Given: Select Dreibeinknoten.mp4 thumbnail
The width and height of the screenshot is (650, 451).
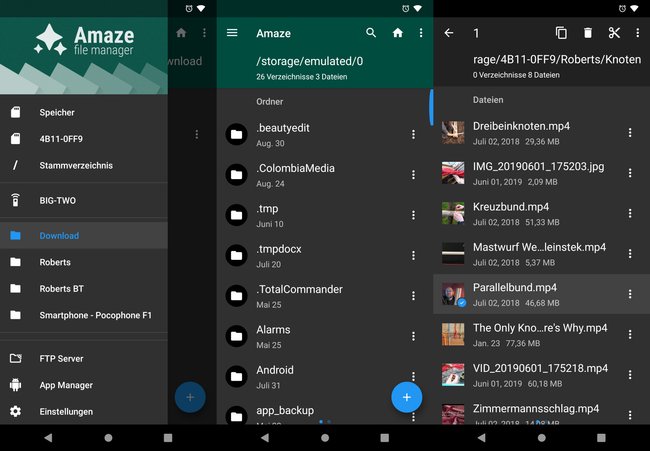Looking at the screenshot, I should 453,133.
